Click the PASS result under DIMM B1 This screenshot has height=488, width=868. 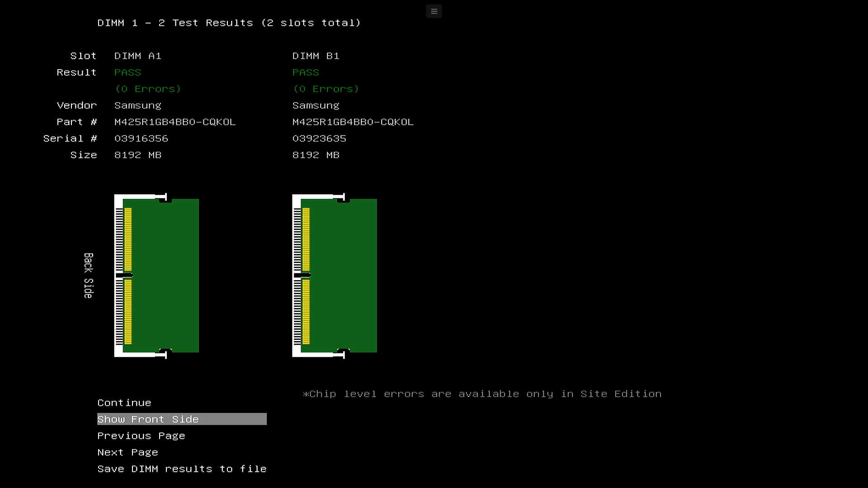click(x=306, y=72)
